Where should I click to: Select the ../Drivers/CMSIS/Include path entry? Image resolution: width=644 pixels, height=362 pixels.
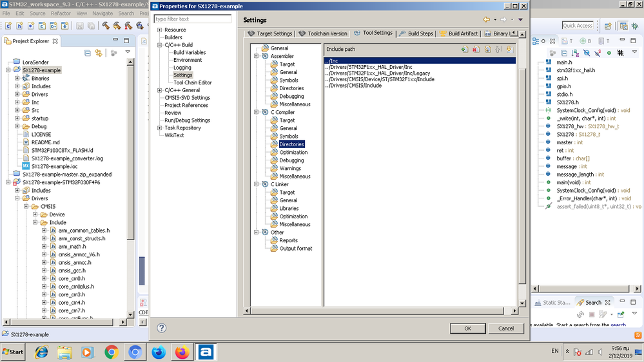tap(420, 86)
